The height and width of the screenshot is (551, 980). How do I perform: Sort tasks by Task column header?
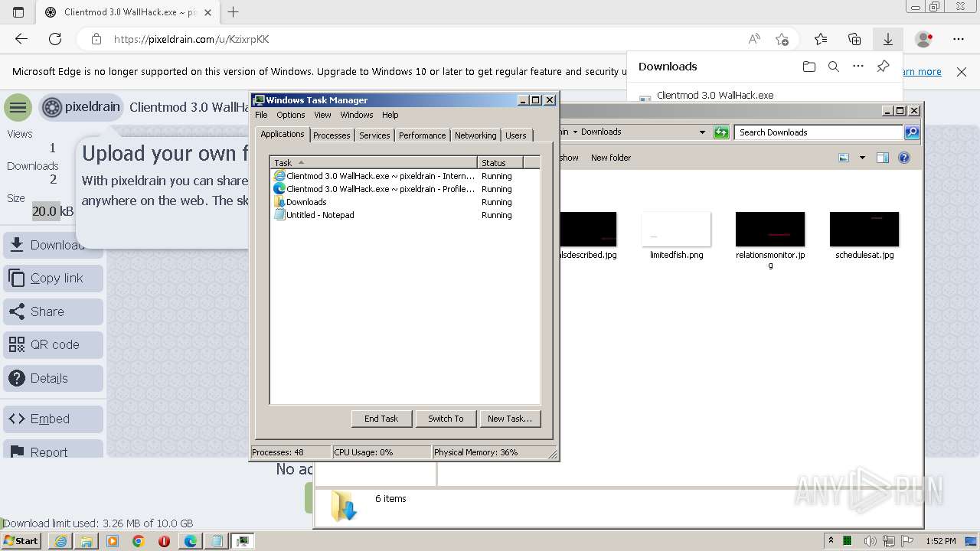[374, 162]
